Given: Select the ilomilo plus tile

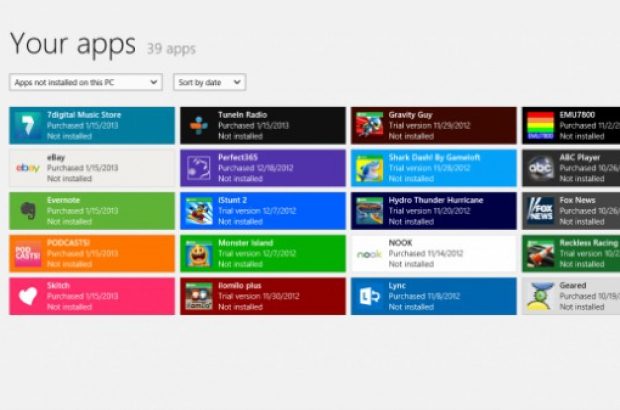Looking at the screenshot, I should point(263,296).
